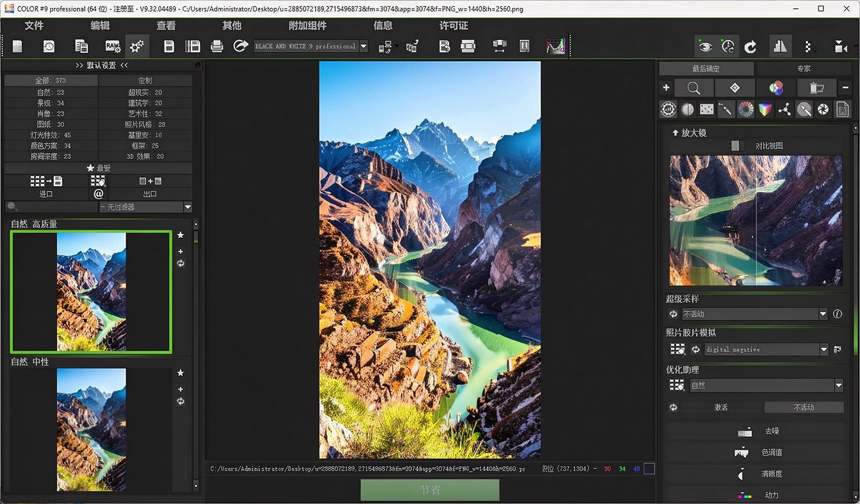Open the RAW settings icon
The width and height of the screenshot is (860, 504).
coord(112,46)
